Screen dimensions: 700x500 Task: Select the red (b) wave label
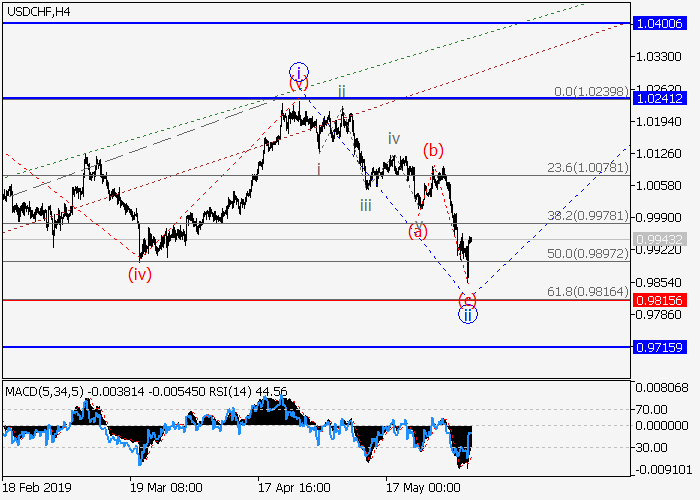point(433,151)
